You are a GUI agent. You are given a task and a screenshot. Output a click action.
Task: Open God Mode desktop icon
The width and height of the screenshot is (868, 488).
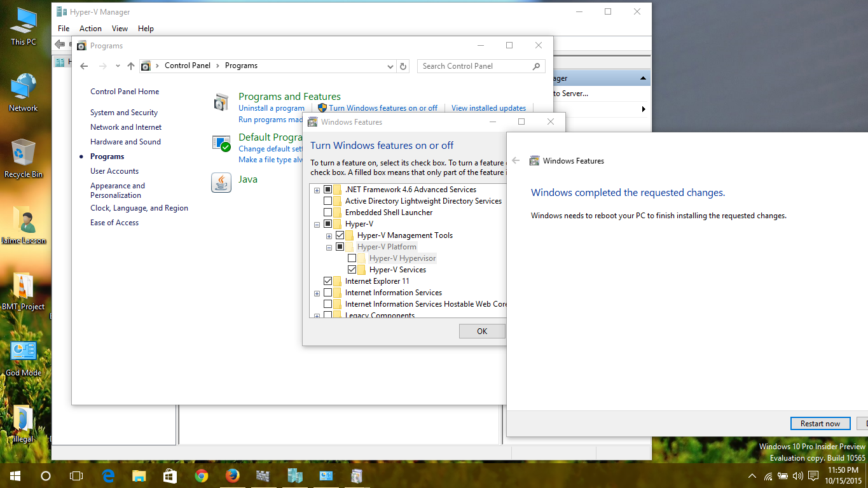click(24, 358)
